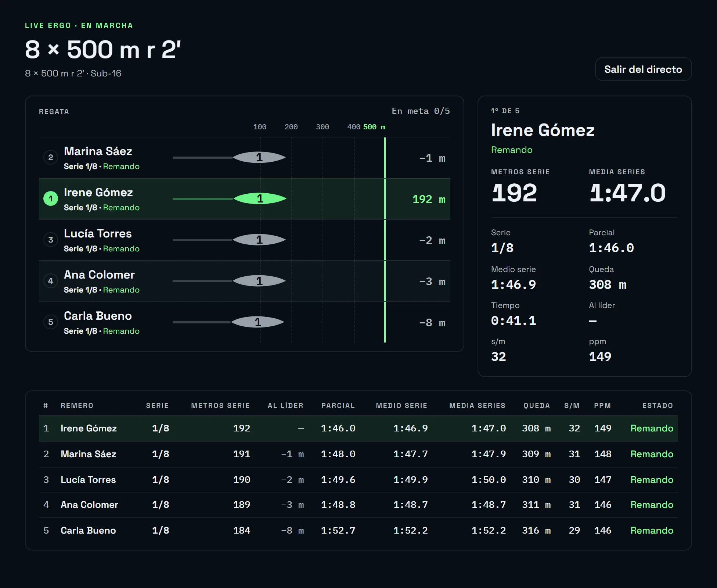This screenshot has width=717, height=588.
Task: Click Carla Bueno's position 5 badge
Action: click(51, 322)
